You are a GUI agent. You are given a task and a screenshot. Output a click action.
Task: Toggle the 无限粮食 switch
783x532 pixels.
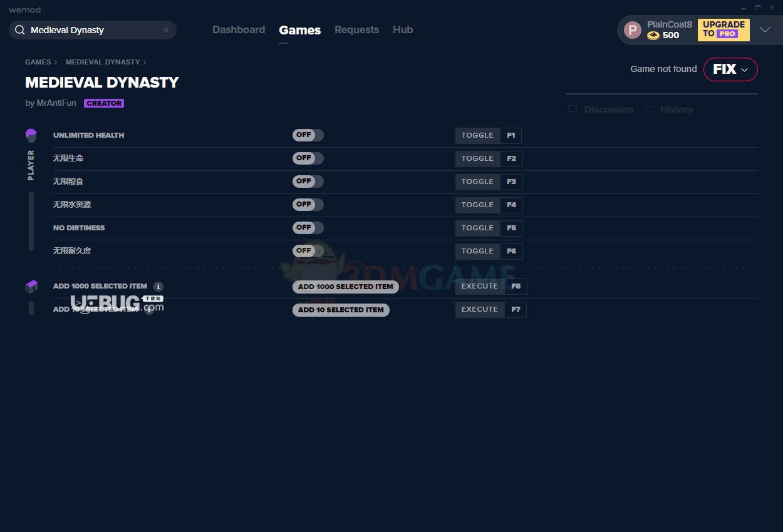308,182
